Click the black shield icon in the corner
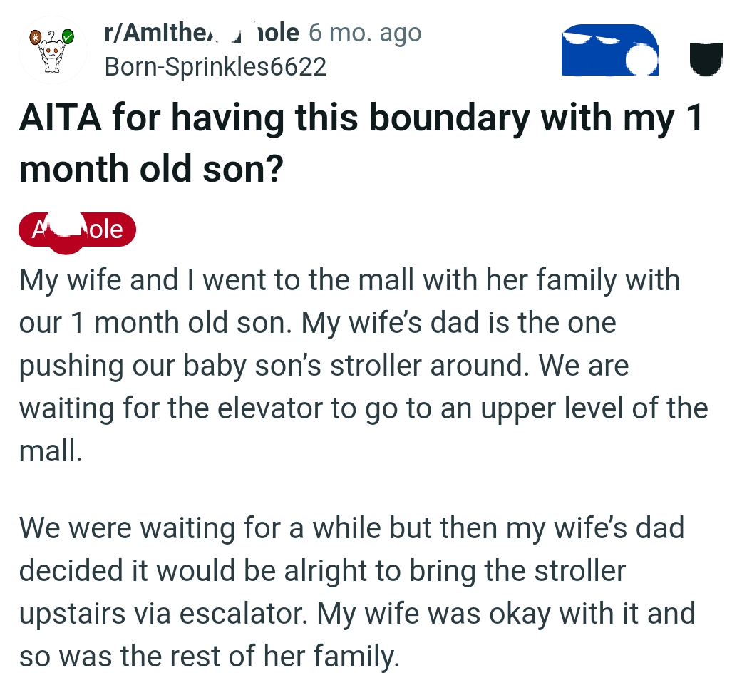Viewport: 737px width, 700px height. pos(705,60)
